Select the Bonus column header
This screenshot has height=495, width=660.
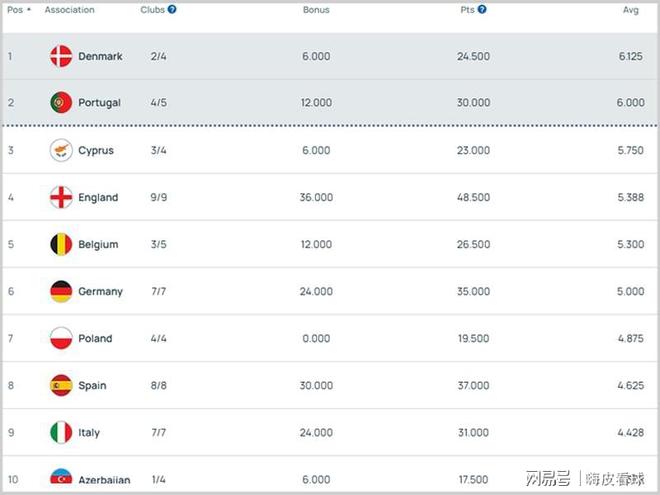point(316,10)
